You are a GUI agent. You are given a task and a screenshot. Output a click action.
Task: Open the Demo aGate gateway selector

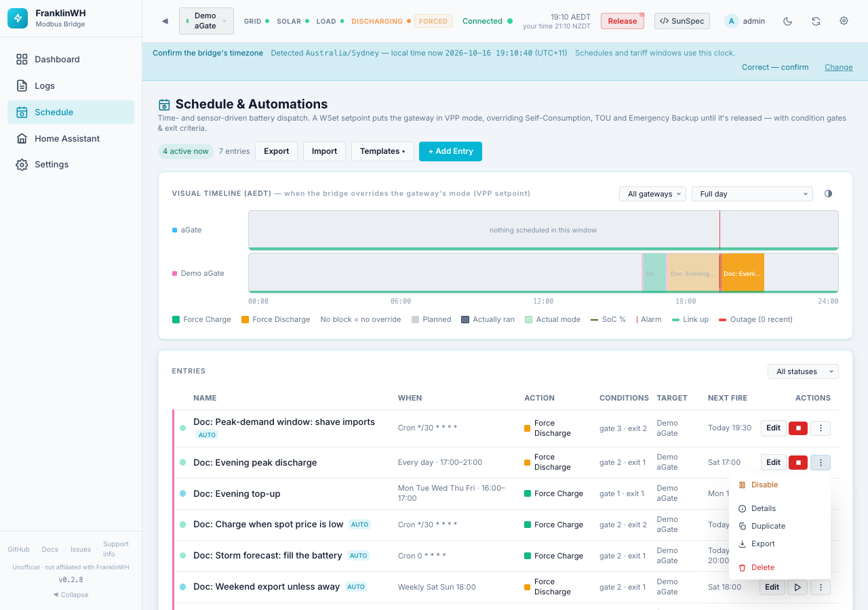pyautogui.click(x=206, y=21)
